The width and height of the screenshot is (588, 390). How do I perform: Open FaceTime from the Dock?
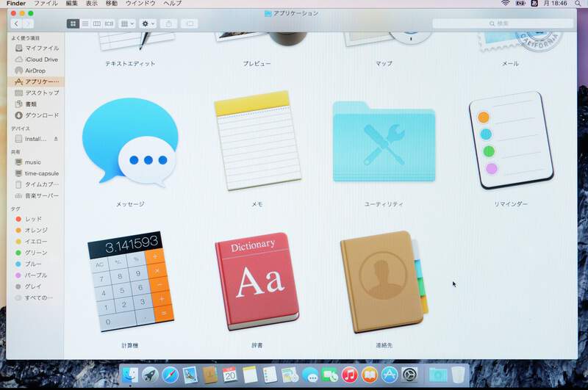click(330, 375)
